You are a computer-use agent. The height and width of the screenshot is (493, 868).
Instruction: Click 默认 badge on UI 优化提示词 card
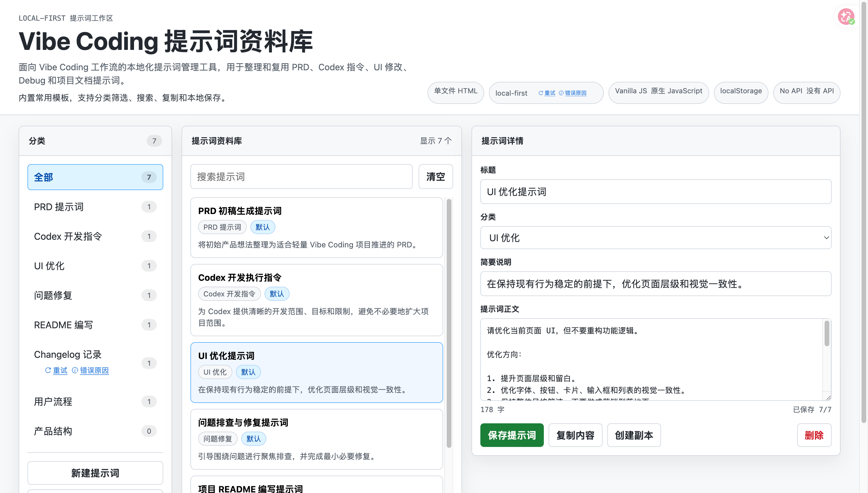[x=248, y=372]
